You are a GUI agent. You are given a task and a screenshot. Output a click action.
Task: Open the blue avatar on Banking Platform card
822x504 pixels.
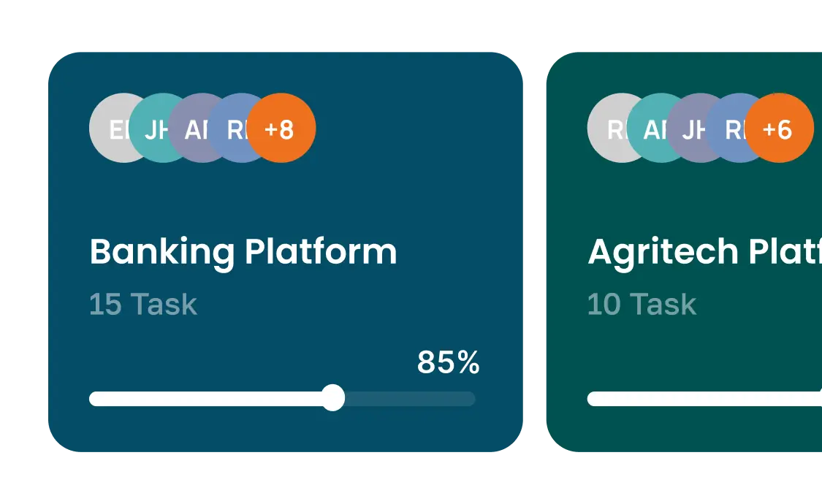(x=232, y=129)
